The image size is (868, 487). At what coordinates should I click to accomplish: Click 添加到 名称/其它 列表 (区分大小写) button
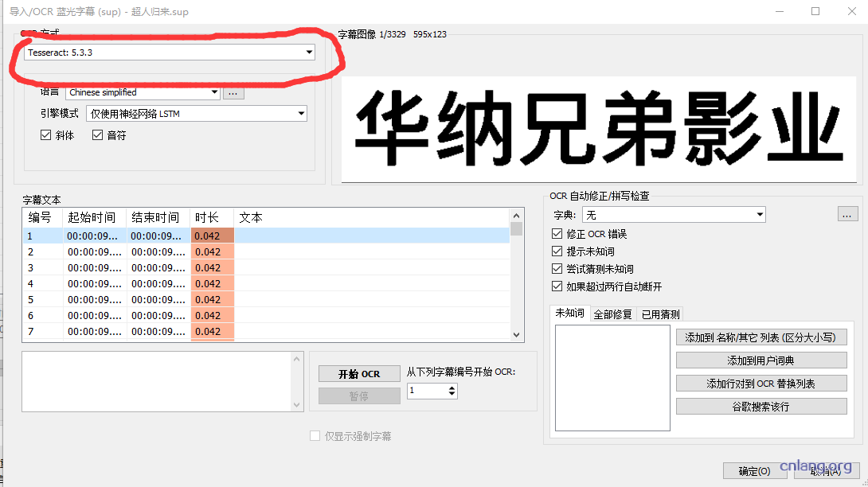[x=761, y=337]
